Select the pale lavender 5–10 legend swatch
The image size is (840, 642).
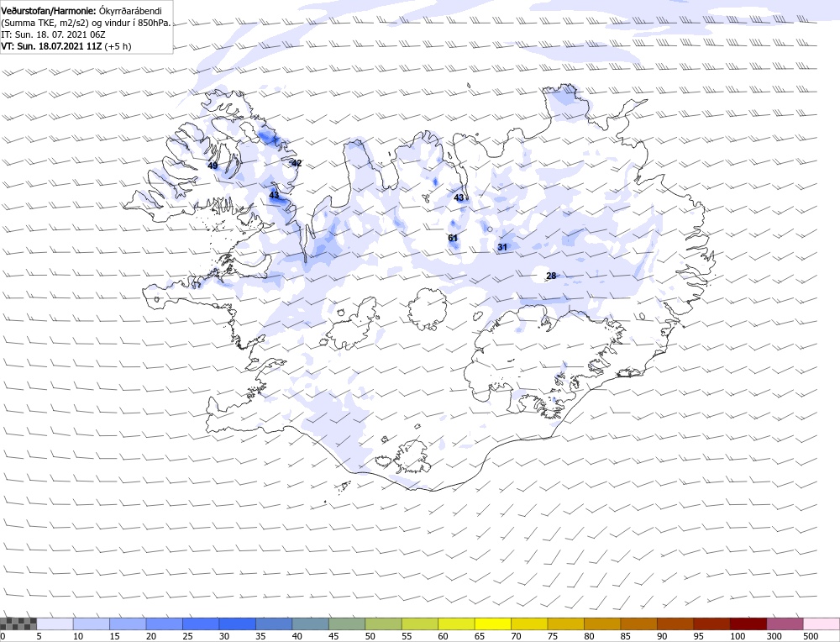pos(55,624)
